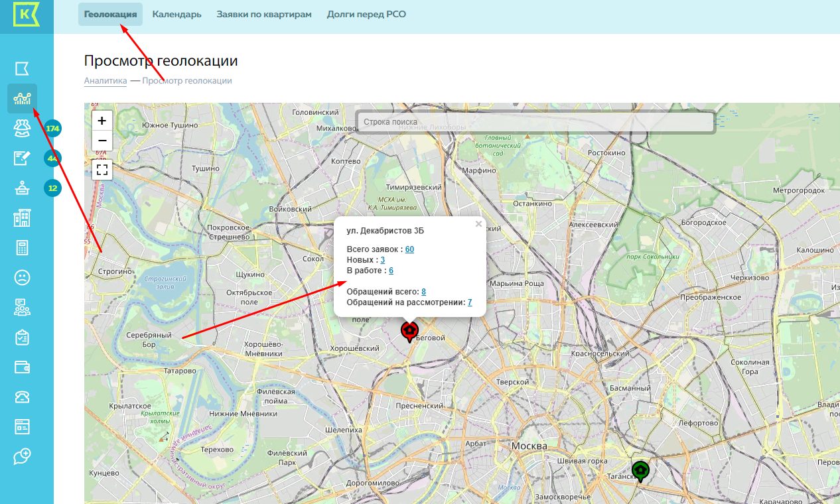This screenshot has width=840, height=504.
Task: Click the Тверской label on the map
Action: (x=513, y=382)
